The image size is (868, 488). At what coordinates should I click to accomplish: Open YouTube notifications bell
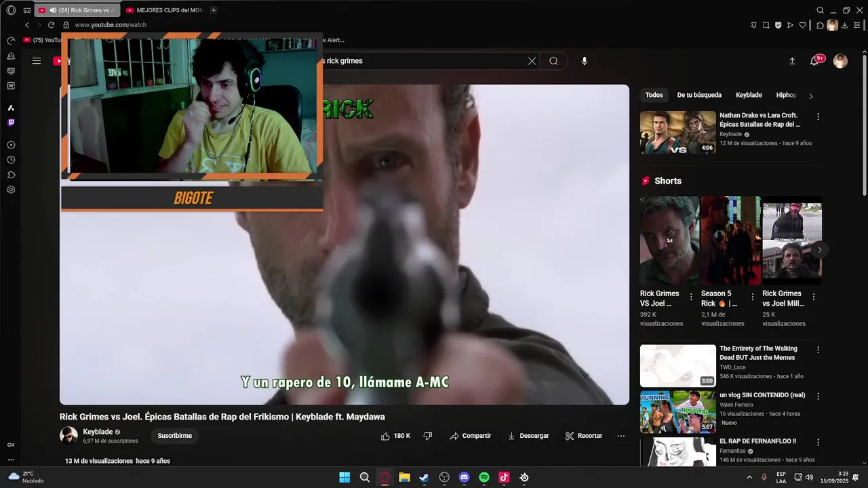[814, 61]
